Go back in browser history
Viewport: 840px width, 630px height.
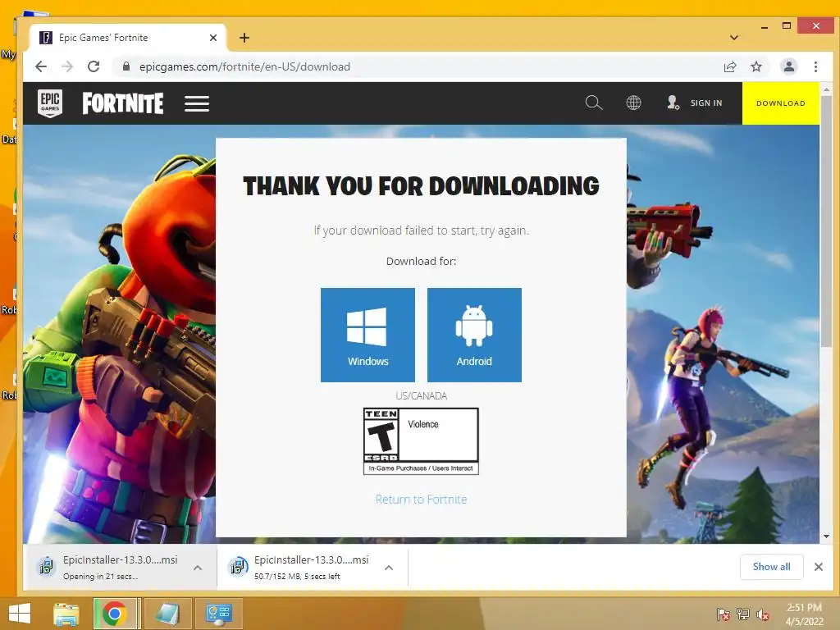[41, 66]
